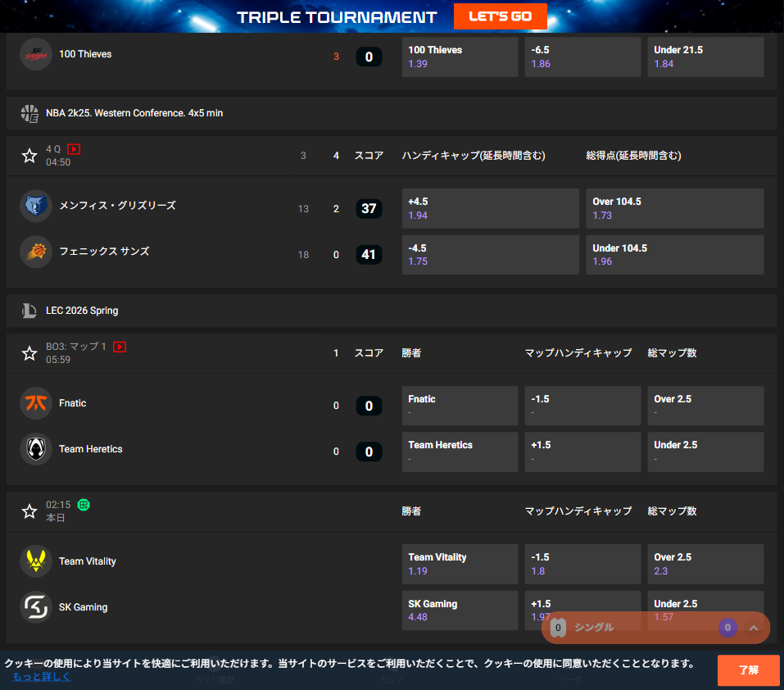
Task: Open live stream for BO3 Map 1 match
Action: [x=120, y=347]
